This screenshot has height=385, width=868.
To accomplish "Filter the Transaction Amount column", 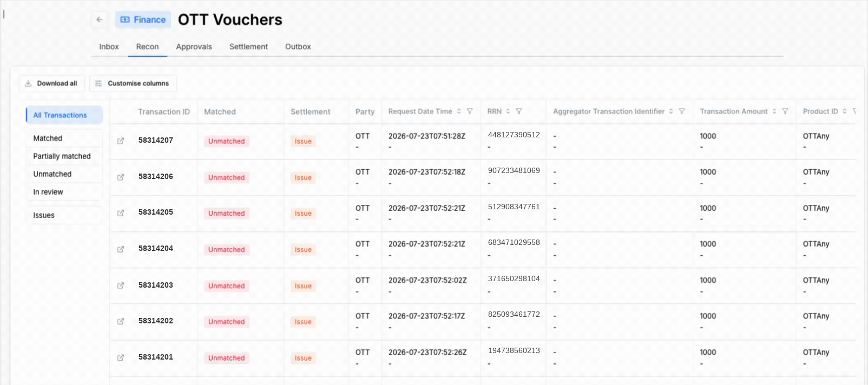I will tap(785, 111).
